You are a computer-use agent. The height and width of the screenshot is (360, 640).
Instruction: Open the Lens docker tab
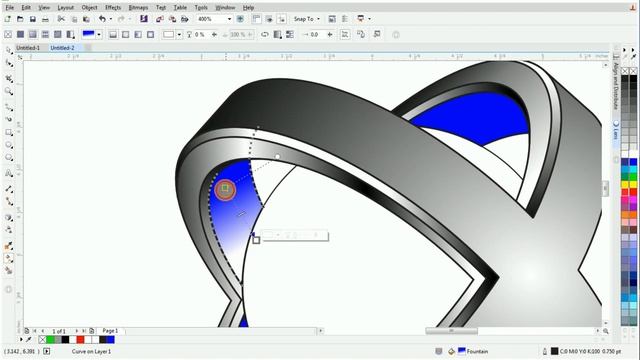click(616, 130)
